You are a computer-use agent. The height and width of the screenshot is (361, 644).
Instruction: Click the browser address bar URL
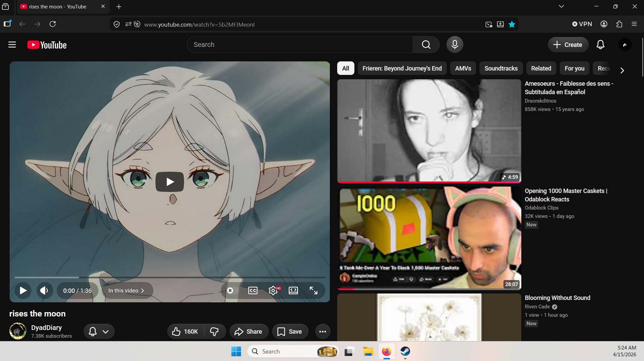point(199,25)
